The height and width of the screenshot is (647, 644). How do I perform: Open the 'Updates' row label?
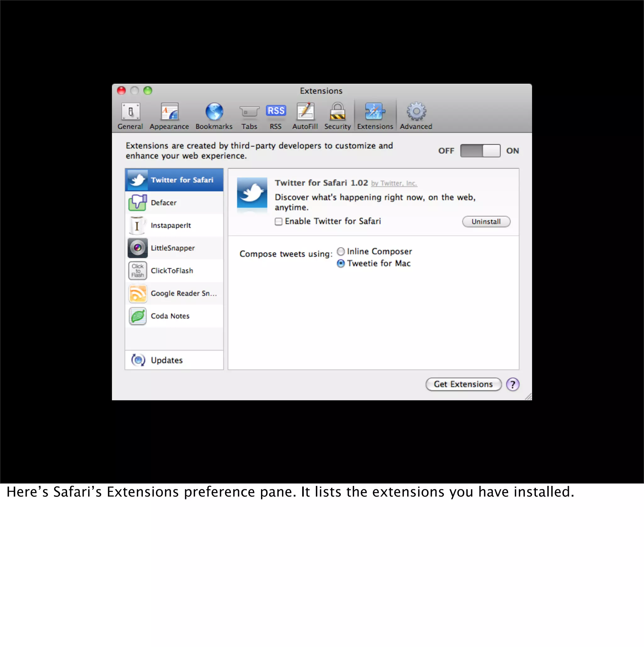[x=167, y=360]
